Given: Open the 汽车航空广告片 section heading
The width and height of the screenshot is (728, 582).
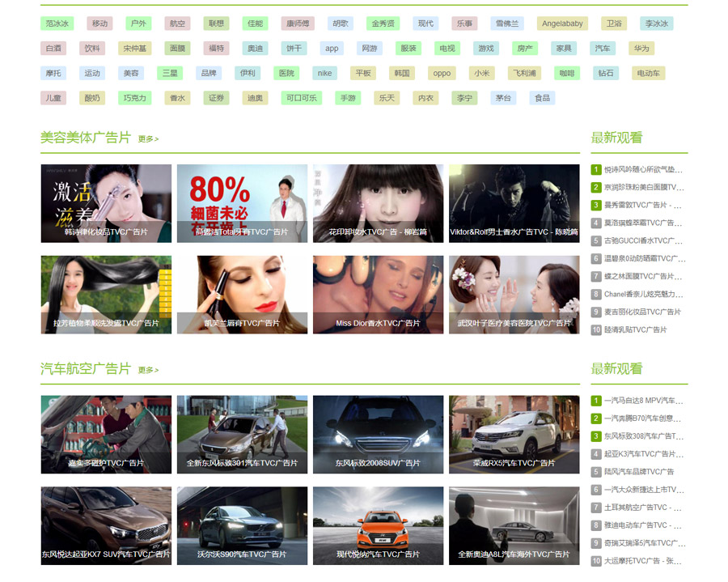Looking at the screenshot, I should tap(86, 368).
